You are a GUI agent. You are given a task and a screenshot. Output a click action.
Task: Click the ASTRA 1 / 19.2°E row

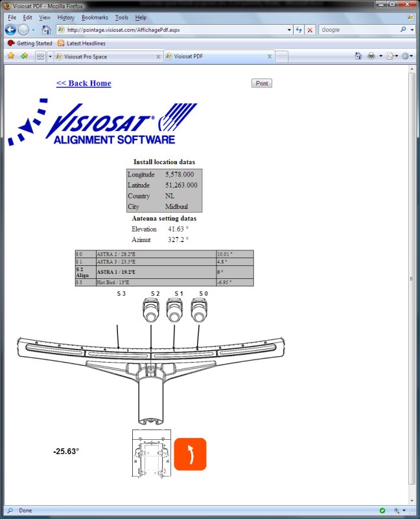pos(165,272)
